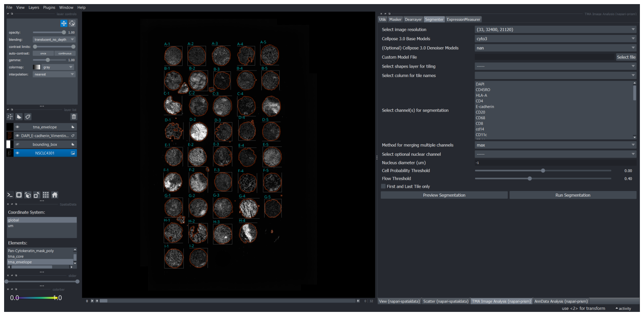The image size is (644, 316).
Task: Activate the pan/zoom mode button
Action: click(x=64, y=23)
